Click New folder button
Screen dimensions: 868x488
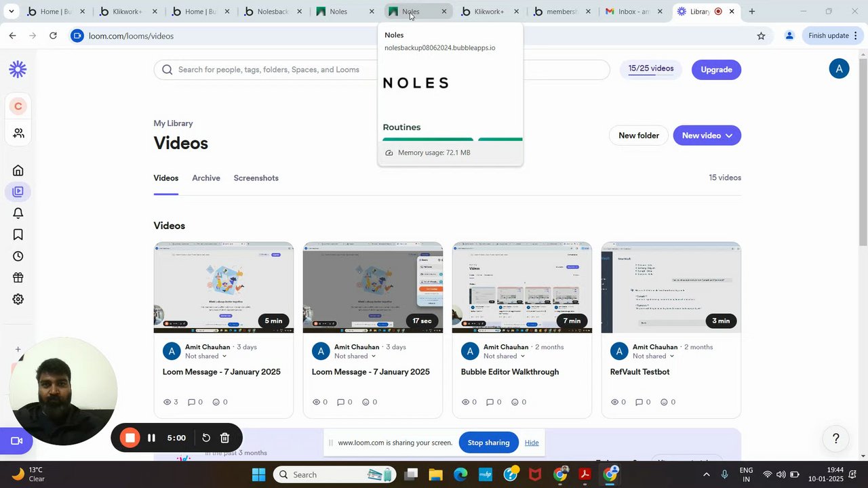638,136
